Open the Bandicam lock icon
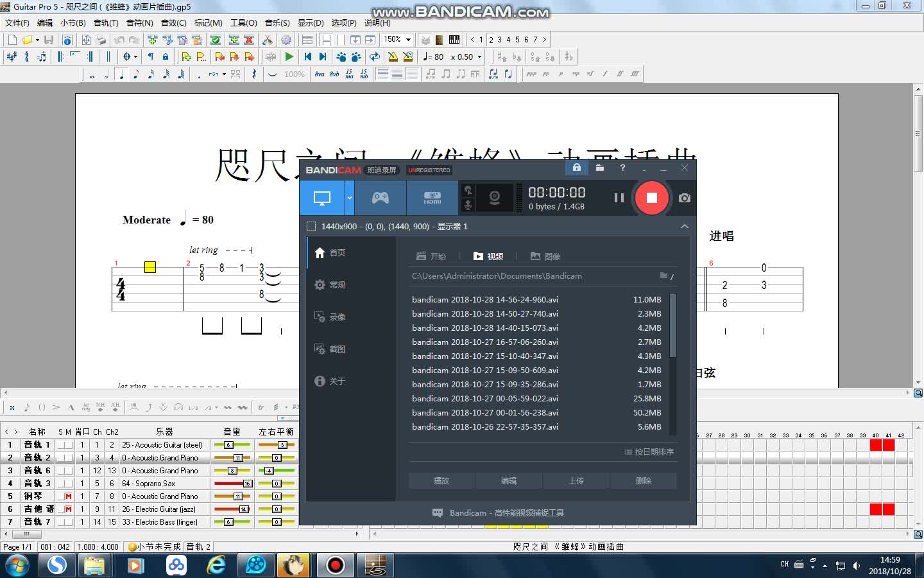The width and height of the screenshot is (924, 578). [577, 168]
